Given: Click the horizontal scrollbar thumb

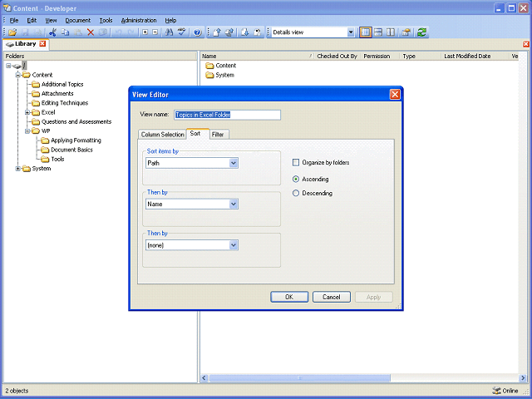Looking at the screenshot, I should pyautogui.click(x=299, y=378).
